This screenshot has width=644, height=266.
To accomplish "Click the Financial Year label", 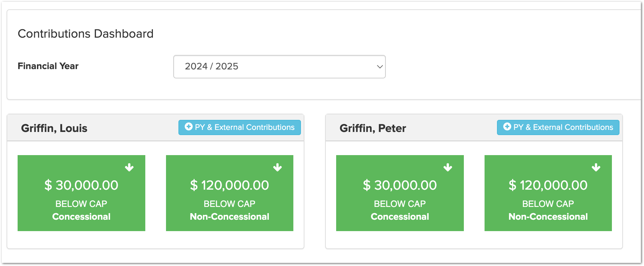I will 48,66.
